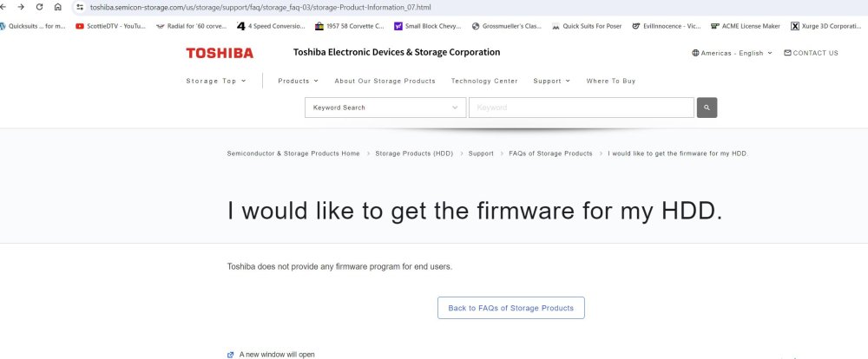This screenshot has width=868, height=359.
Task: Click the A new window will open note
Action: coord(277,355)
